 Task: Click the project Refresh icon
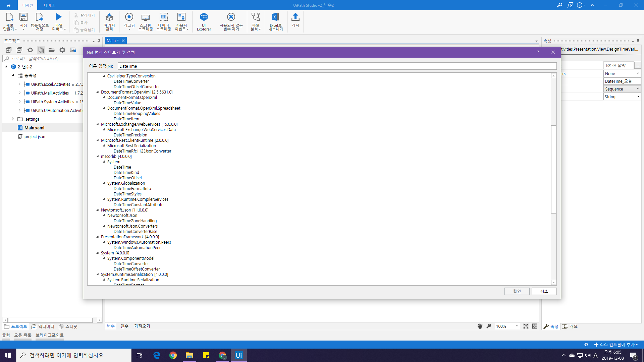30,50
